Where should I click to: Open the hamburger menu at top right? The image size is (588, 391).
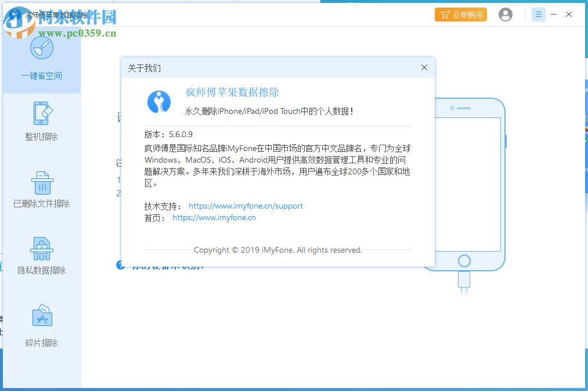[538, 14]
